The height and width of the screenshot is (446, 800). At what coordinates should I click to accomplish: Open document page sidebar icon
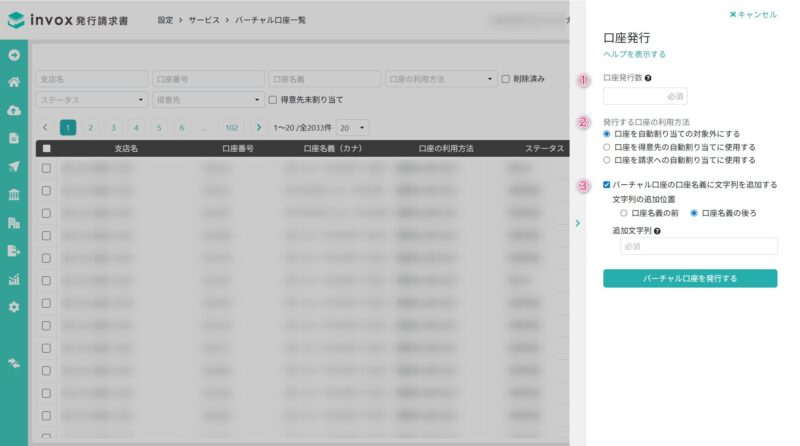pyautogui.click(x=14, y=138)
